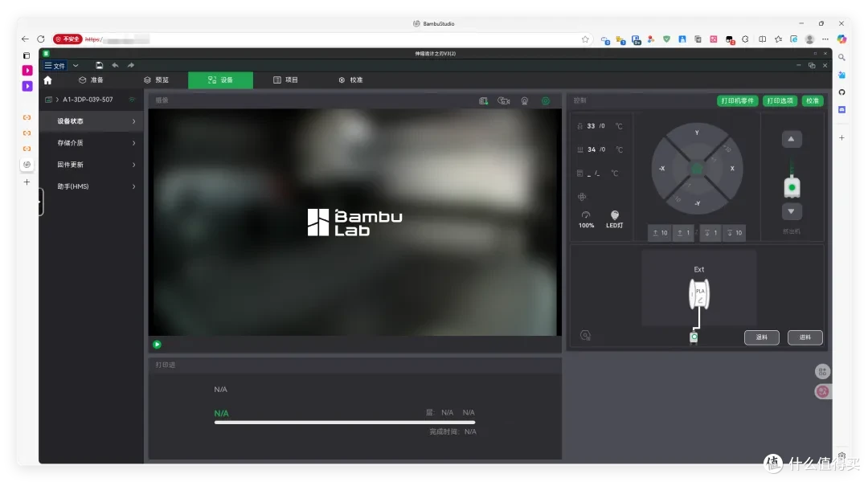The width and height of the screenshot is (868, 482).
Task: Home the axes with the center green button
Action: (x=697, y=169)
